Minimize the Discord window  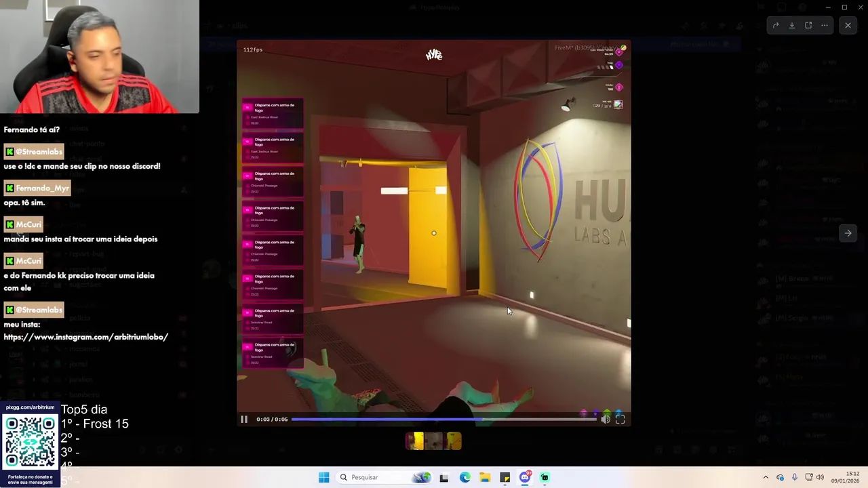click(828, 7)
